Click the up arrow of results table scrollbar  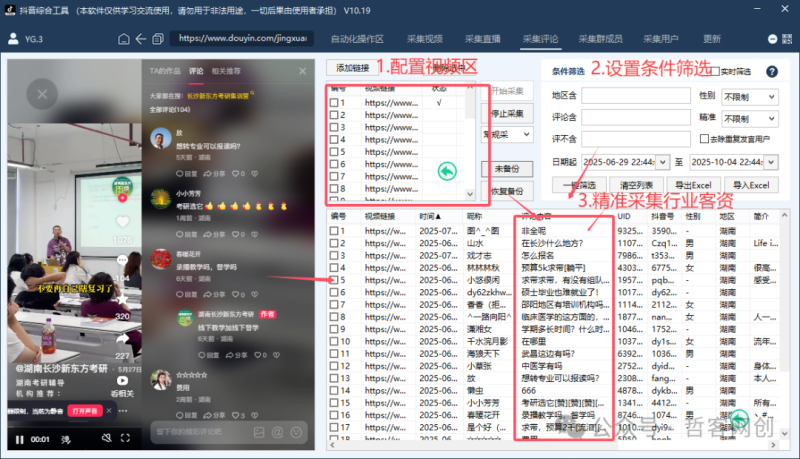[x=785, y=216]
